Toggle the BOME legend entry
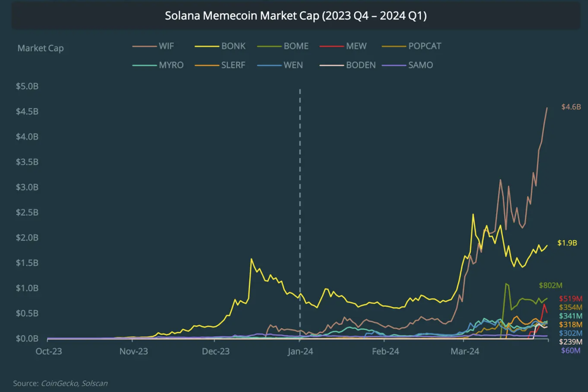This screenshot has height=392, width=588. click(283, 46)
